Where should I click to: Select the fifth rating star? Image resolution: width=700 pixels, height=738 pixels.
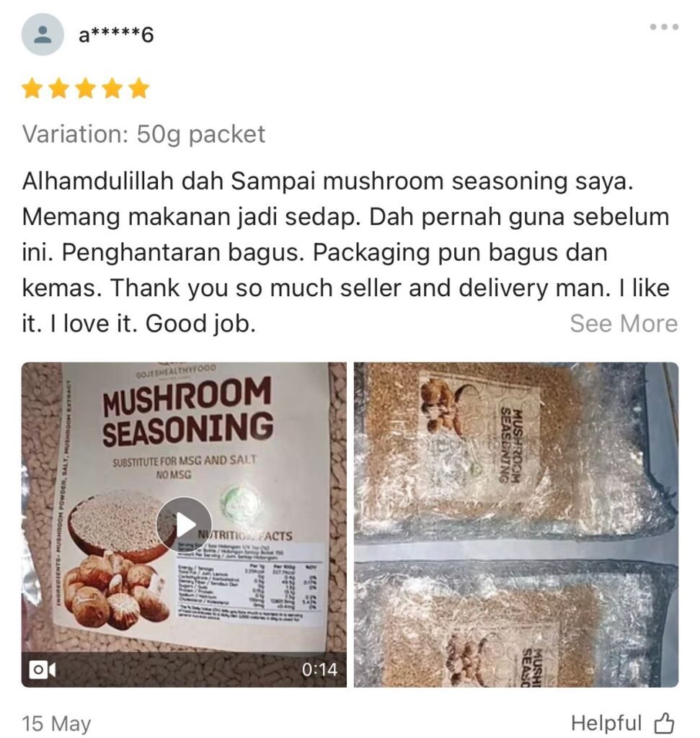pos(139,89)
